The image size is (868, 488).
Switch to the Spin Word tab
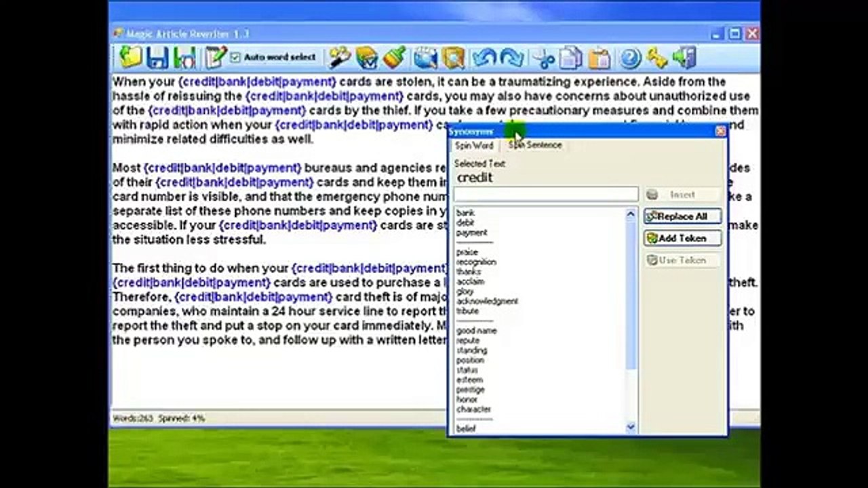[474, 145]
